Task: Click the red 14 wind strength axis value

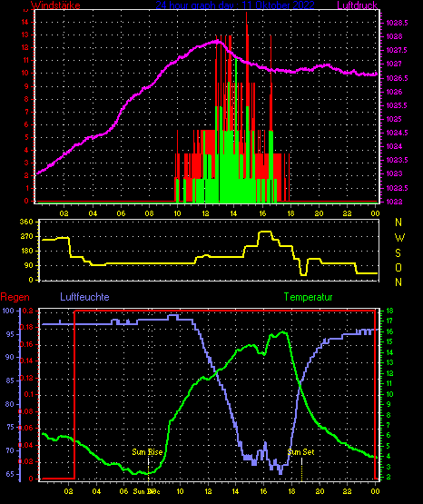Action: point(25,22)
